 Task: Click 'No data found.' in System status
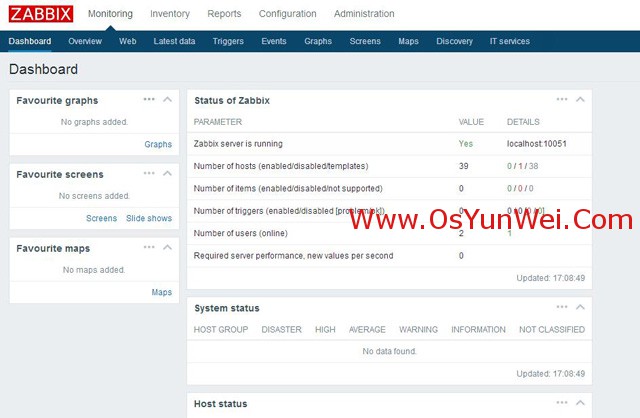point(389,351)
